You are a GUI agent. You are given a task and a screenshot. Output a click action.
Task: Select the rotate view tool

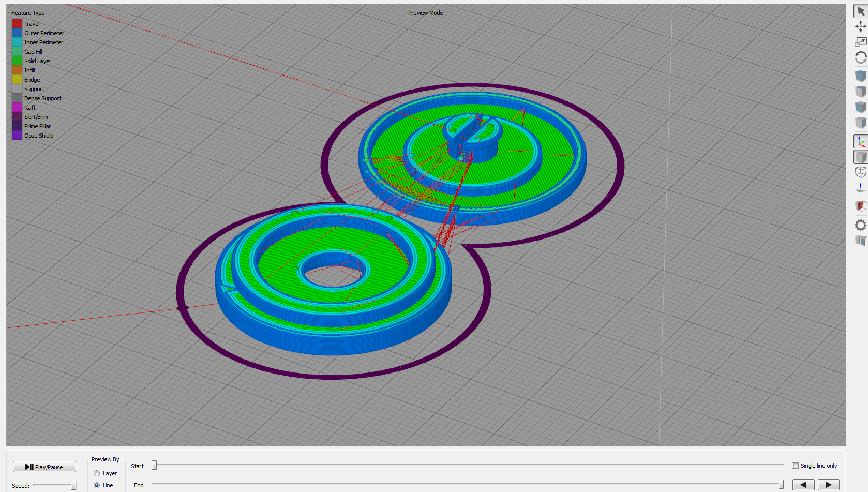click(x=861, y=57)
